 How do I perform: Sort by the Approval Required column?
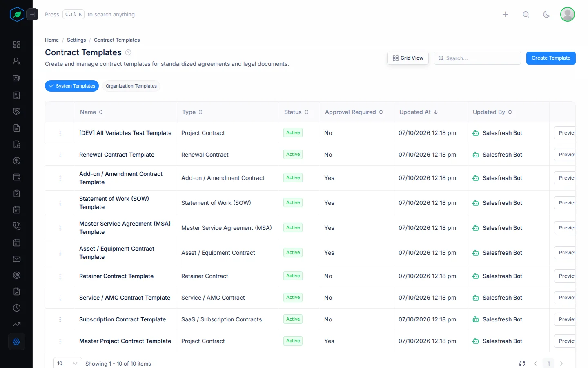(x=354, y=112)
